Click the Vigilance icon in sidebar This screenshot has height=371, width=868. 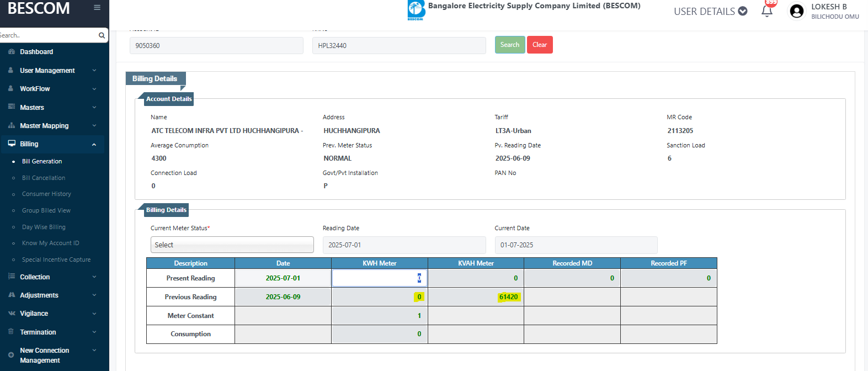coord(12,313)
